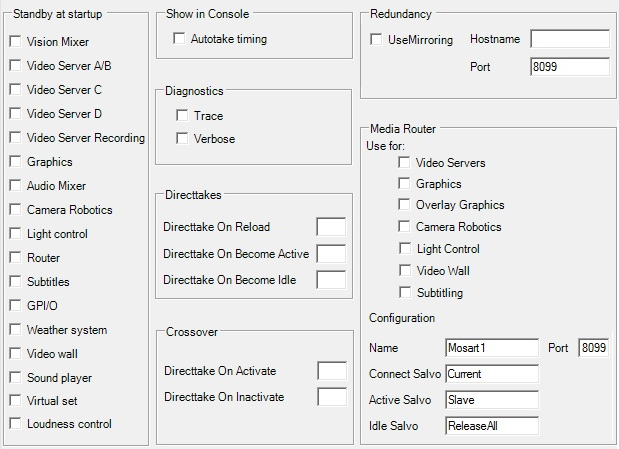This screenshot has width=619, height=449.
Task: Enable Vision Mixer standby at startup
Action: (x=15, y=42)
